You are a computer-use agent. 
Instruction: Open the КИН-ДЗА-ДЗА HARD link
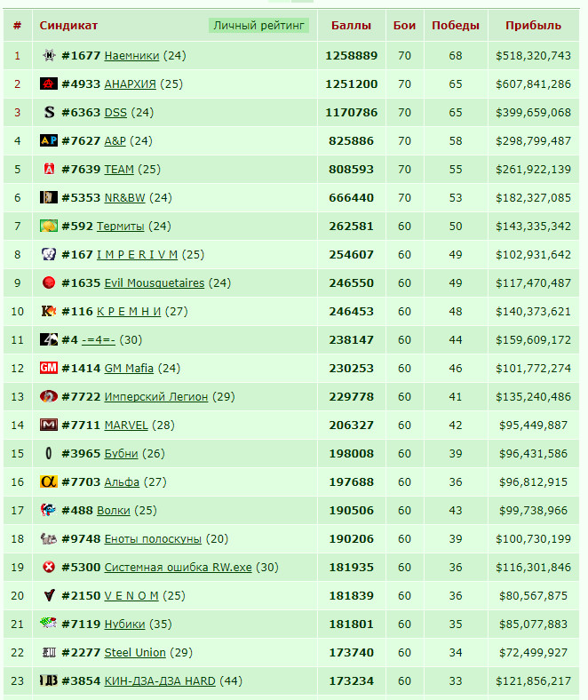coord(160,680)
